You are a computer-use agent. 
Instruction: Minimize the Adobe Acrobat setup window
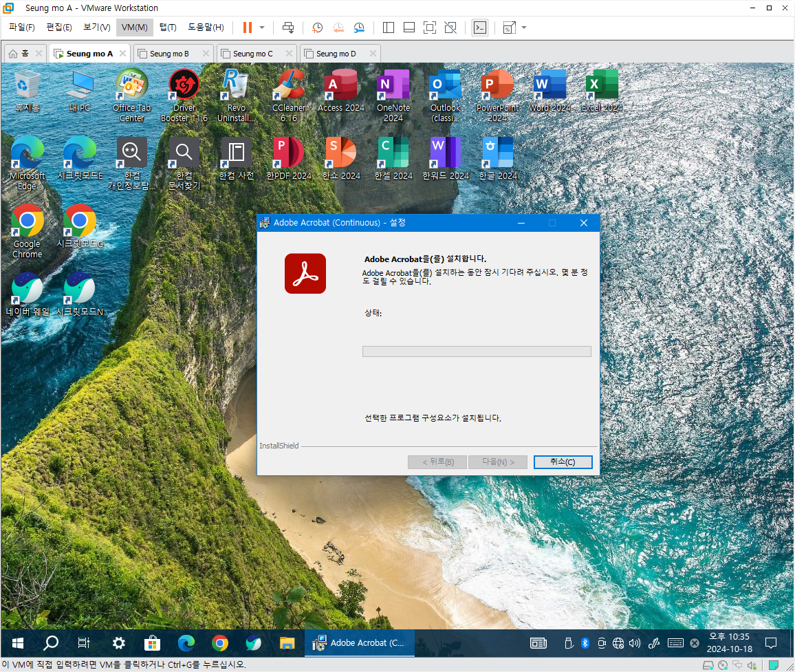(521, 223)
